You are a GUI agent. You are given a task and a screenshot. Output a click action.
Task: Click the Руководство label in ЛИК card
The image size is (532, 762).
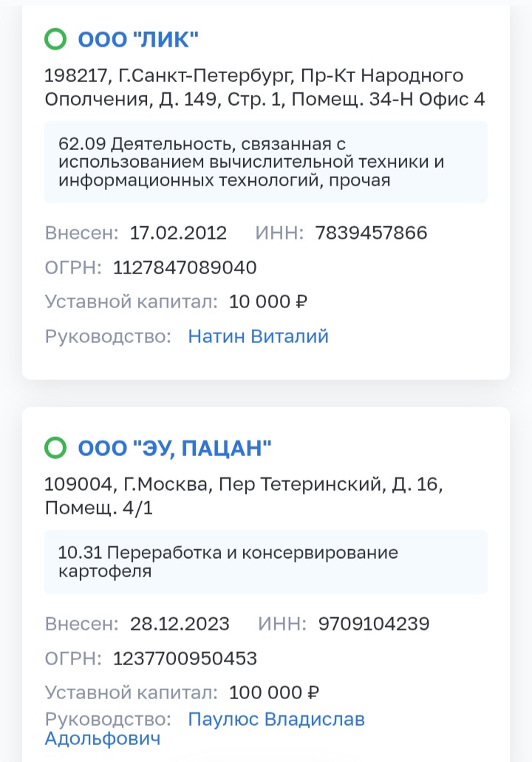108,336
